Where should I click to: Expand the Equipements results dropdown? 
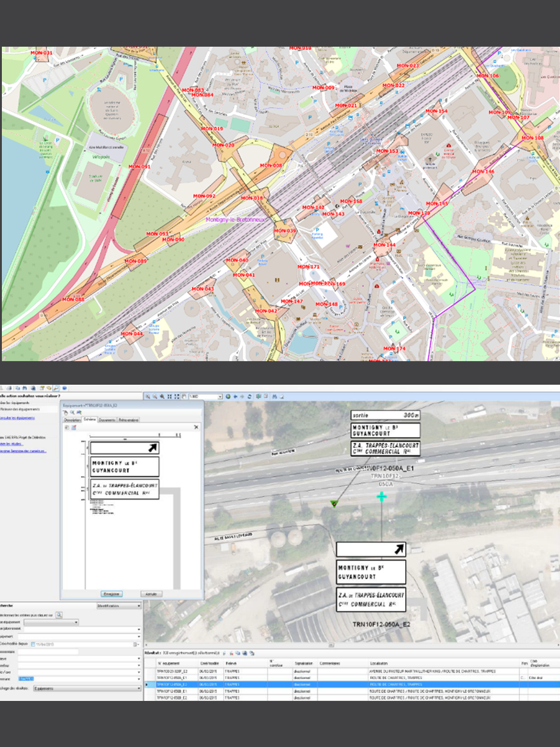pos(138,688)
